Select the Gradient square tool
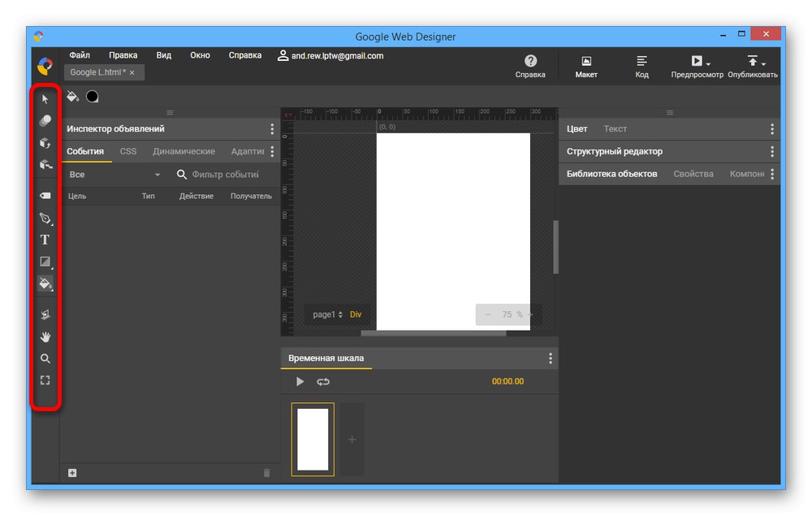812x516 pixels. [x=45, y=262]
